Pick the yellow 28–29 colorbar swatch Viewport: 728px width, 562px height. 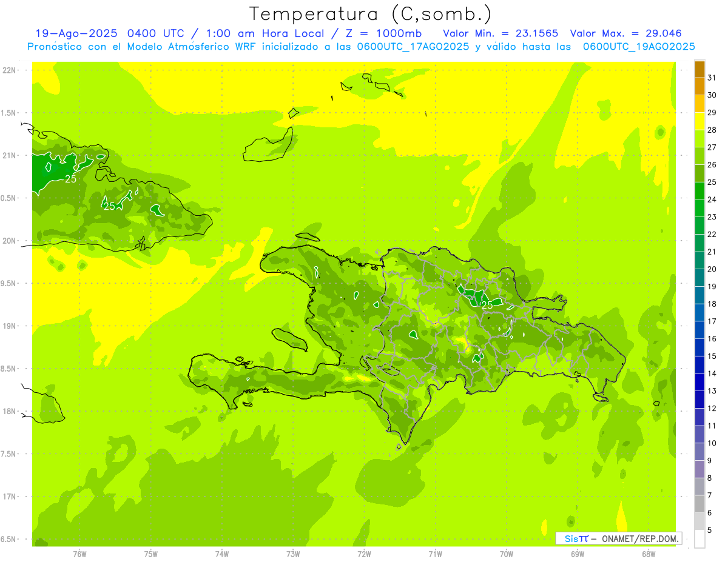click(699, 121)
